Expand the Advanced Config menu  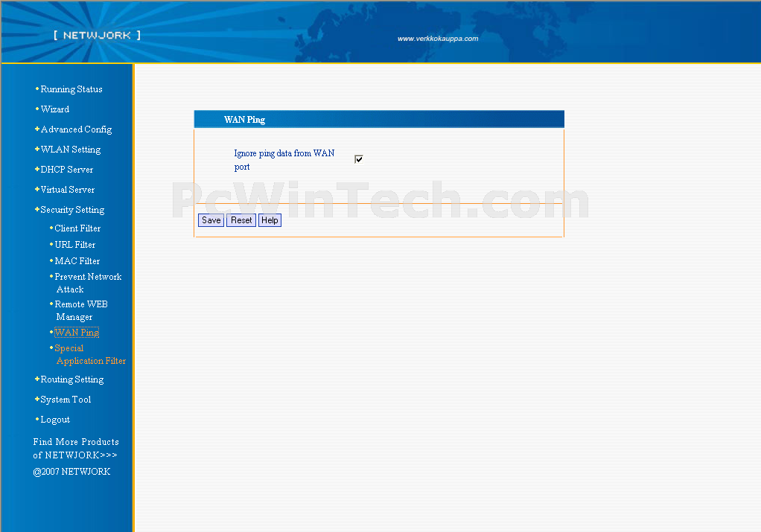click(76, 129)
